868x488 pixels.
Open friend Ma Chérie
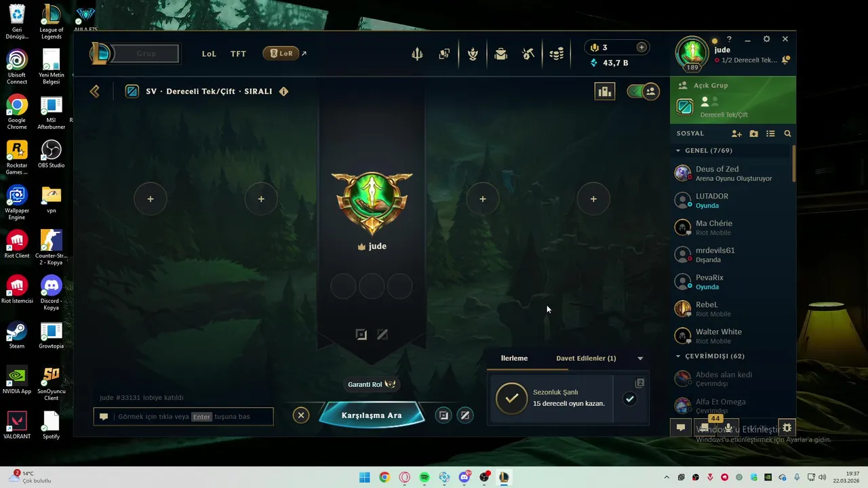[x=731, y=228]
